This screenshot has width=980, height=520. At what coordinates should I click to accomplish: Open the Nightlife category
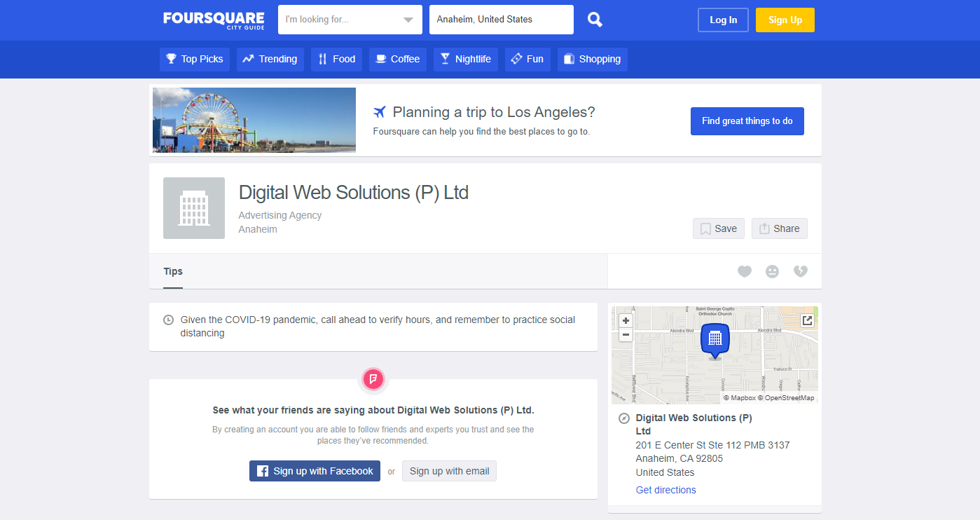coord(466,59)
